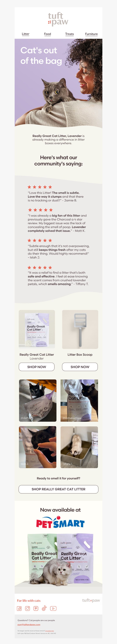Click the tuft paw logo at top
The image size is (117, 644).
[58, 19]
